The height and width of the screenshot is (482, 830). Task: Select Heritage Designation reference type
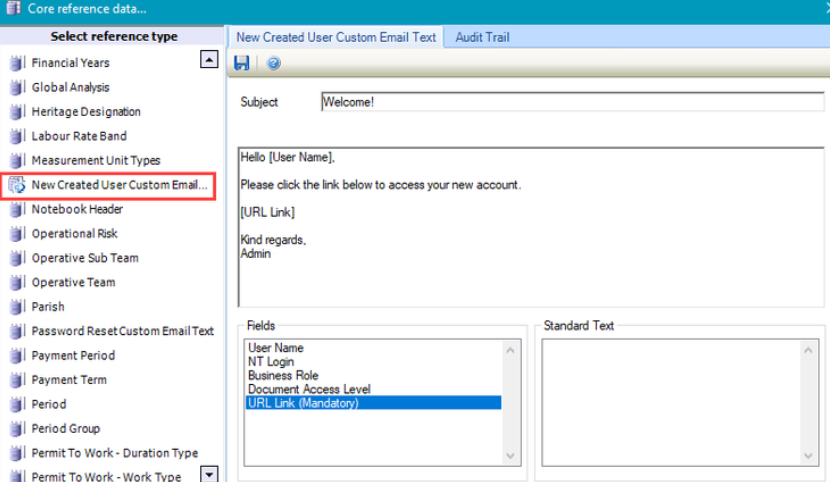click(86, 112)
